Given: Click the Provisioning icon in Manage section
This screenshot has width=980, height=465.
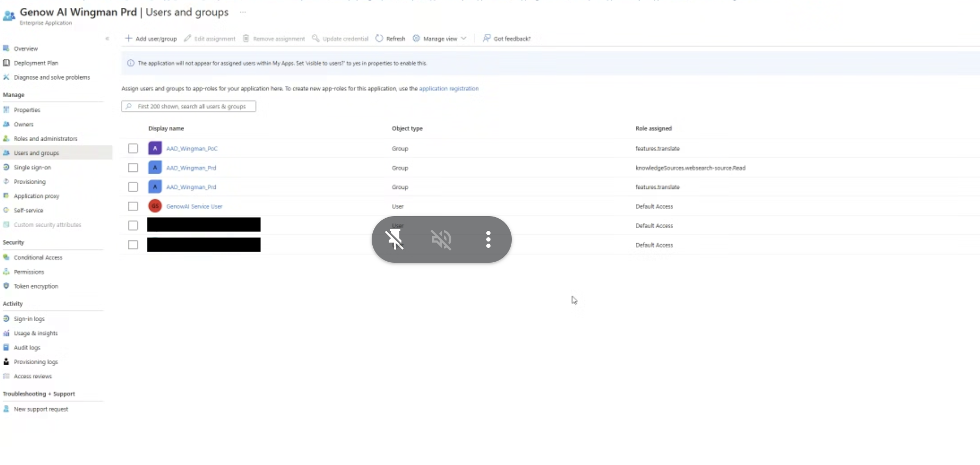Looking at the screenshot, I should point(6,182).
